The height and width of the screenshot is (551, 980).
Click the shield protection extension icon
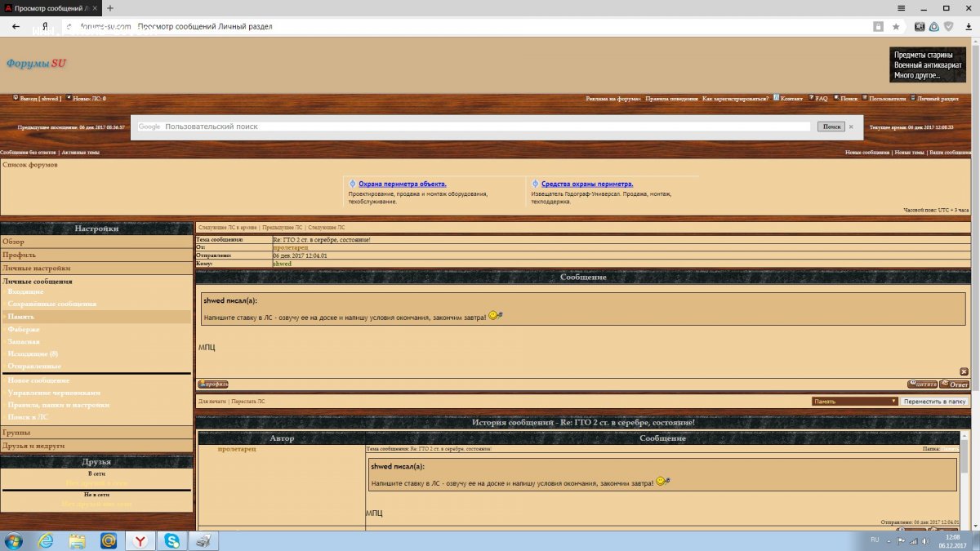click(x=948, y=27)
